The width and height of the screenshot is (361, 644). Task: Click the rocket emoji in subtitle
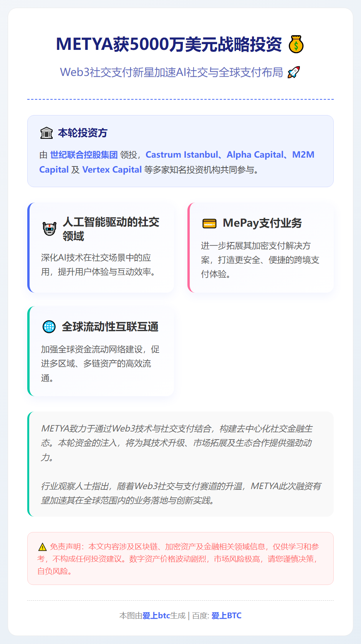[x=293, y=72]
